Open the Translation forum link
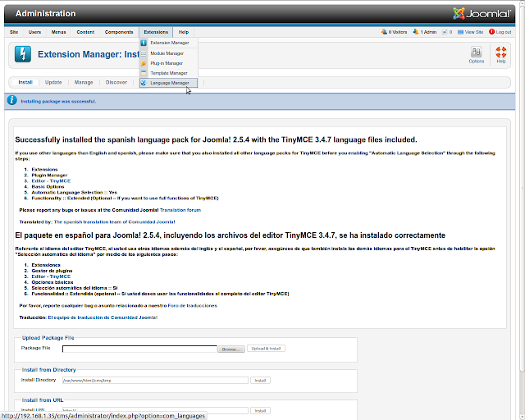525x420 pixels. (x=180, y=210)
